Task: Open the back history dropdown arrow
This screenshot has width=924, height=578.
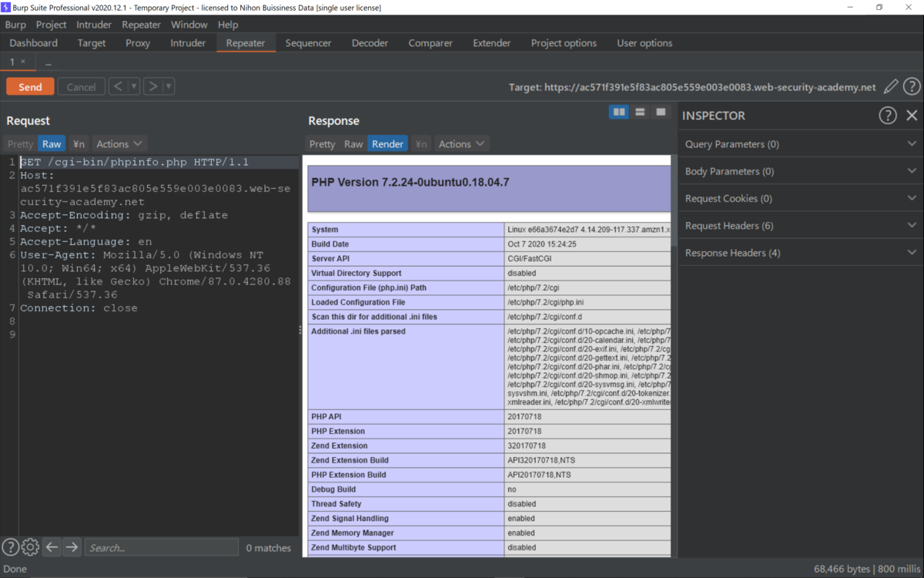Action: click(134, 86)
